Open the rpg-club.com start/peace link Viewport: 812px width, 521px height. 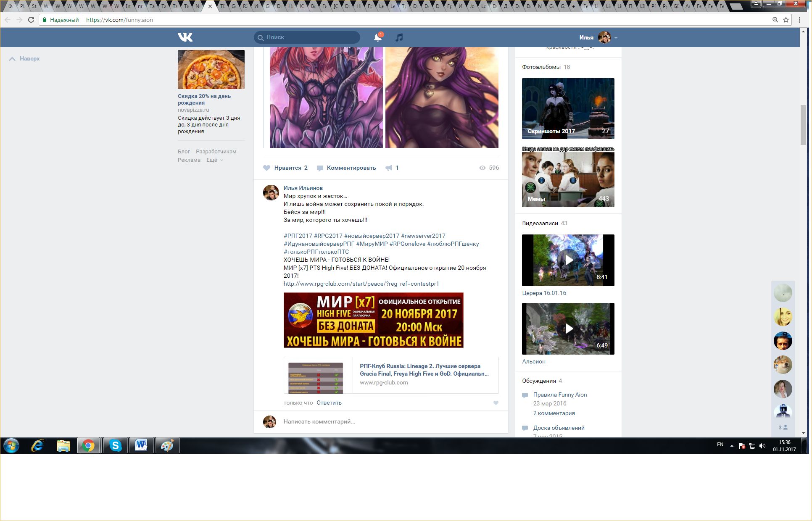[361, 284]
